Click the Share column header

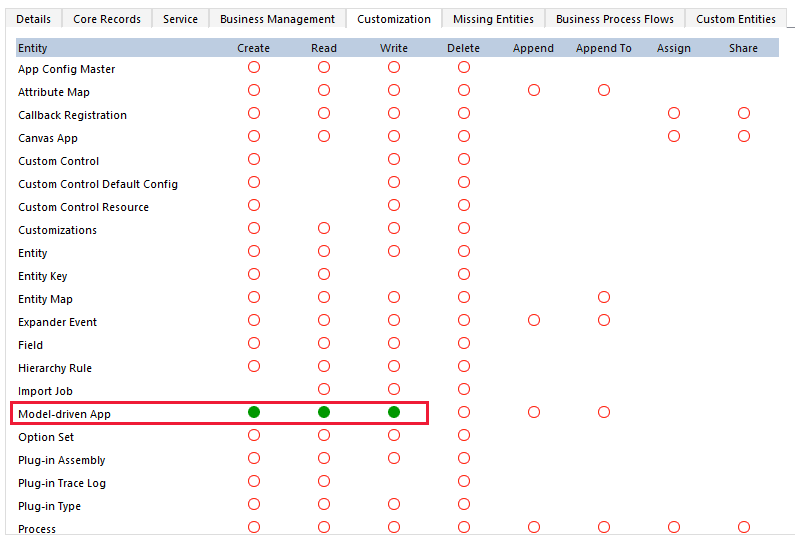coord(743,48)
